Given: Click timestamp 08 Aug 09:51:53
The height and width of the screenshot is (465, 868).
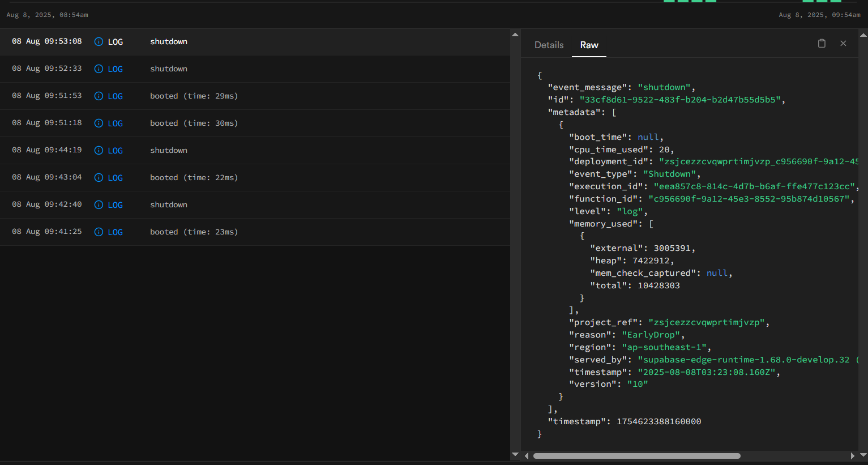Looking at the screenshot, I should click(x=47, y=96).
